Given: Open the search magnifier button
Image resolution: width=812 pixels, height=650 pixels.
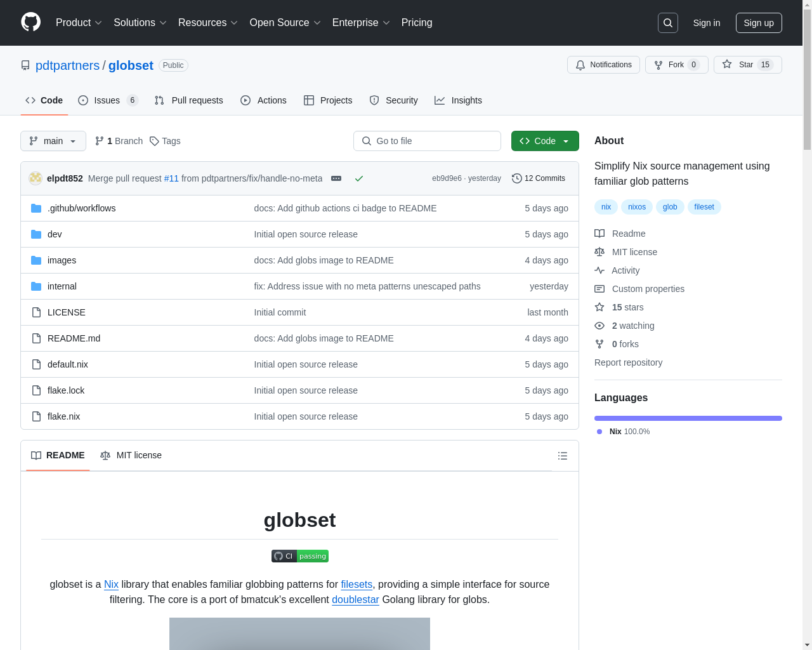Looking at the screenshot, I should tap(668, 23).
